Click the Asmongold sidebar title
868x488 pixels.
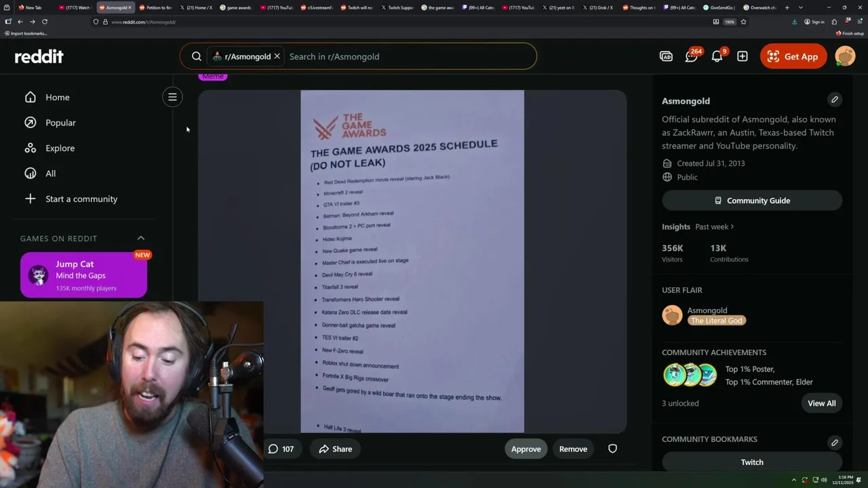(x=686, y=101)
